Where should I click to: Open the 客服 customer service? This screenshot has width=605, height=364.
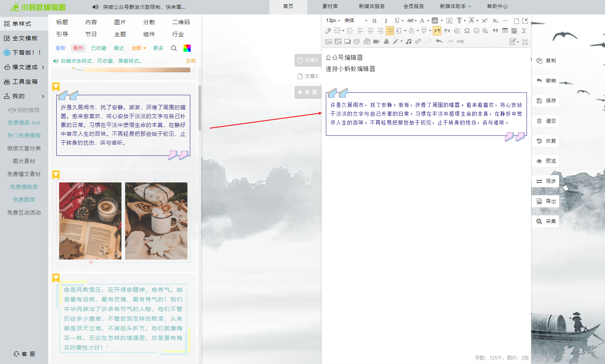tap(25, 354)
